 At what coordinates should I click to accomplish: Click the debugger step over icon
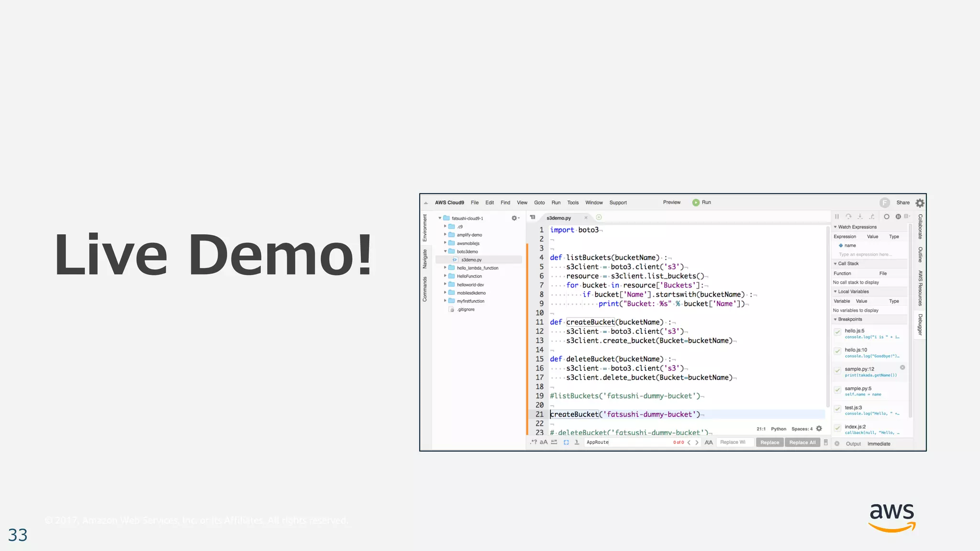point(848,217)
